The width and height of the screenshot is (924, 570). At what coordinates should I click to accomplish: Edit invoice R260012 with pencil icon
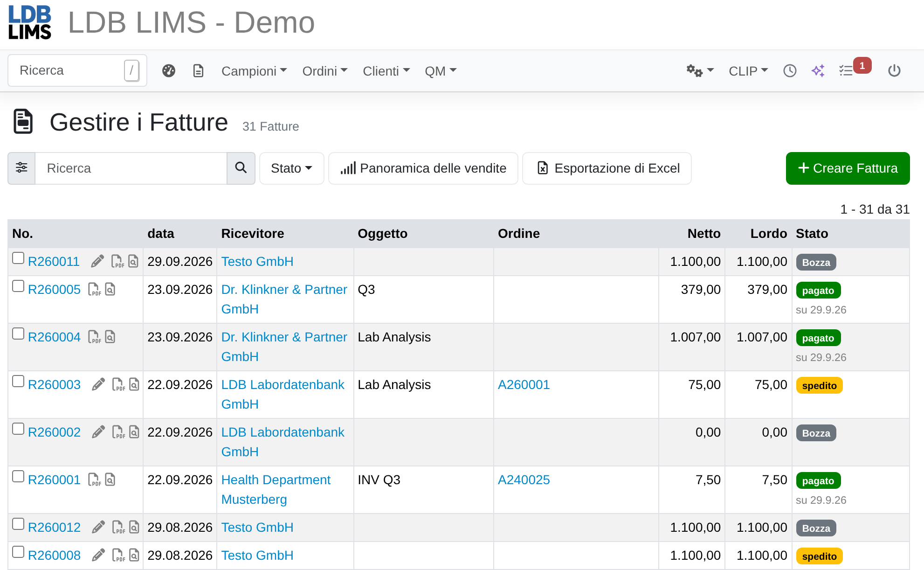(x=98, y=527)
